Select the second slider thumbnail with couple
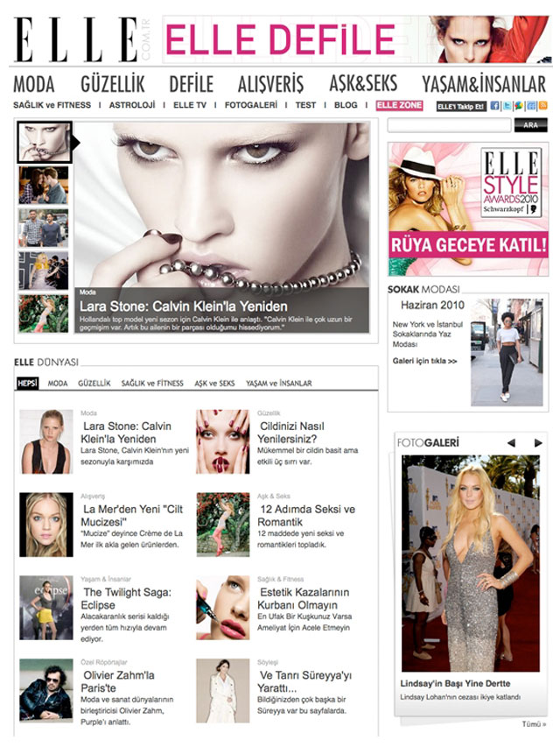560x747 pixels. [44, 186]
